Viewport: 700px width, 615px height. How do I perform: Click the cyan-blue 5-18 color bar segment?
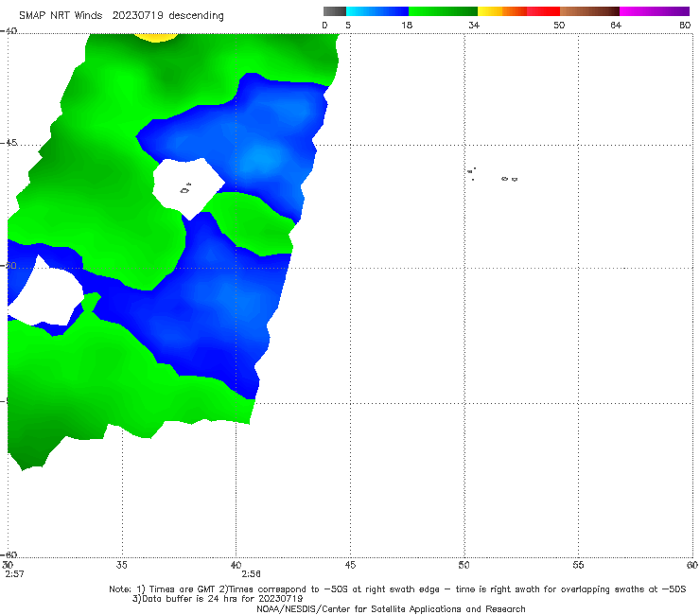377,11
